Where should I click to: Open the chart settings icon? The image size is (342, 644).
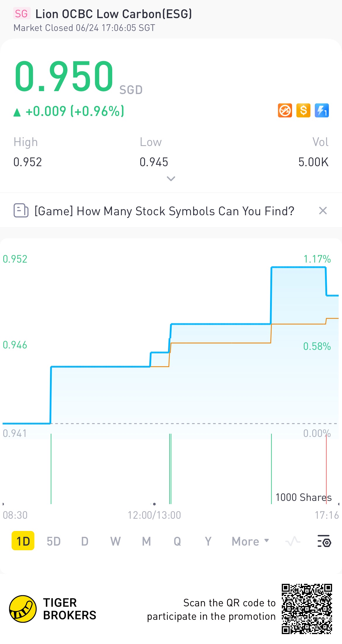pos(324,541)
